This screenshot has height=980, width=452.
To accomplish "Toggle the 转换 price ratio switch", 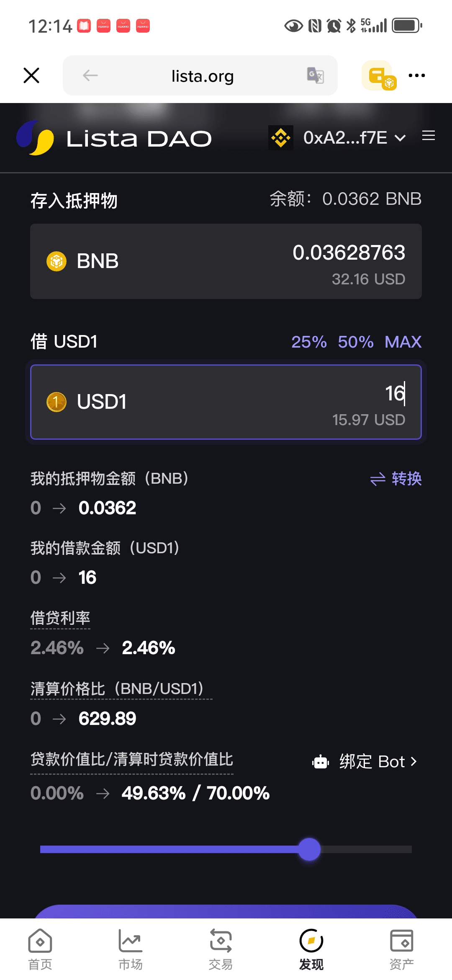I will click(396, 479).
